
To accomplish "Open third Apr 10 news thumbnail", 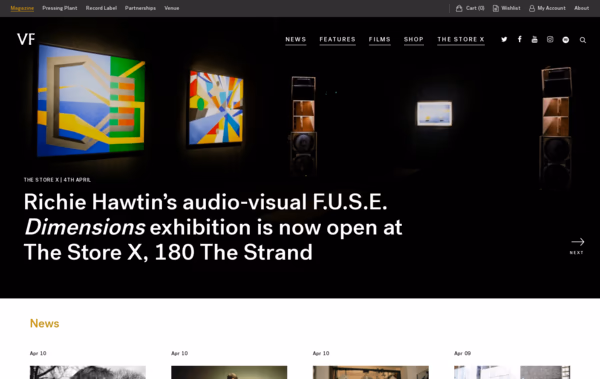I will [371, 372].
